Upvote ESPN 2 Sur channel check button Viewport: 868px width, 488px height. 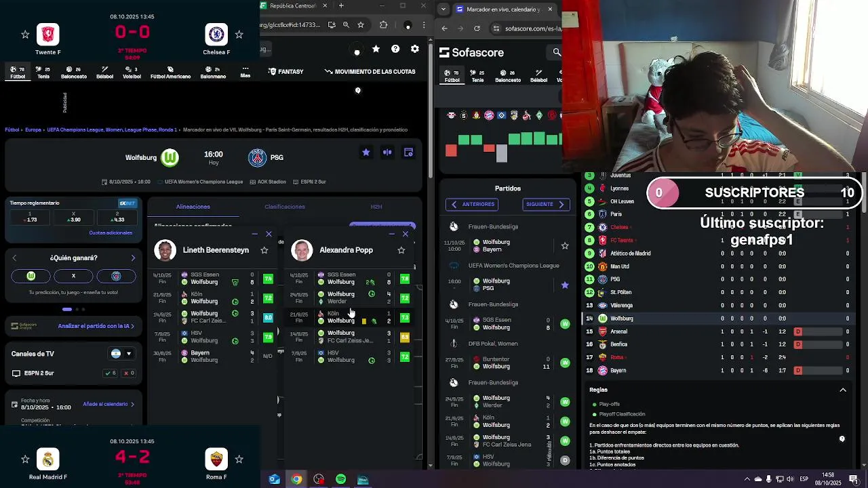[110, 373]
